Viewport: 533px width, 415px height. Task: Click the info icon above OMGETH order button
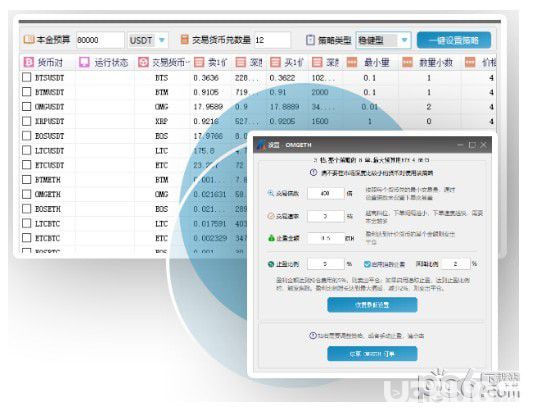click(x=313, y=335)
